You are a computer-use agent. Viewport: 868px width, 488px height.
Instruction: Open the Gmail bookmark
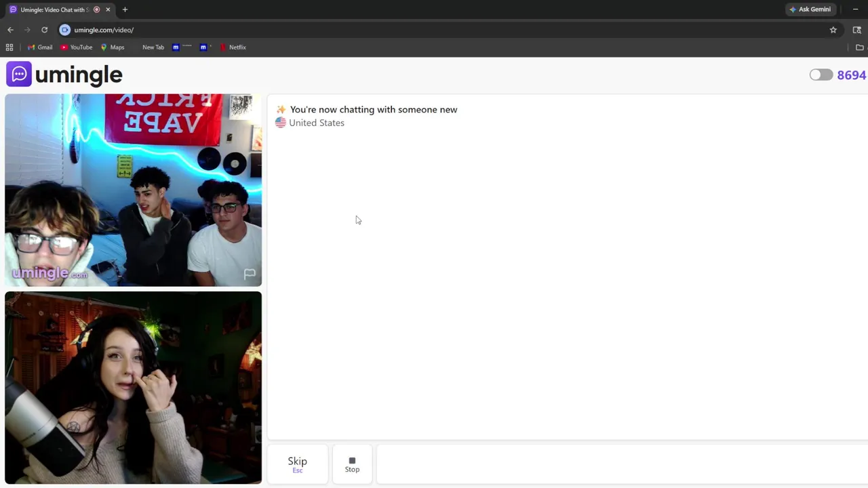[x=40, y=47]
